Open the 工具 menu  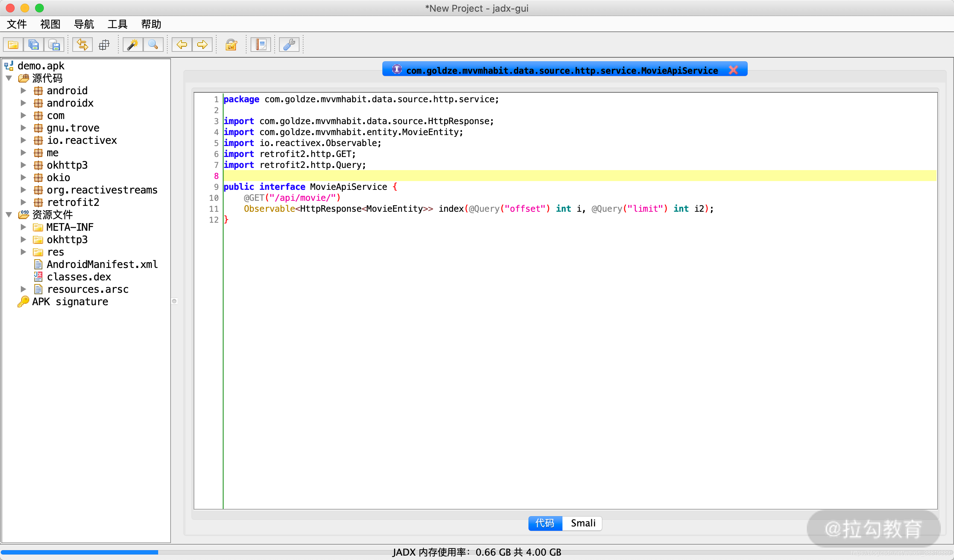(x=118, y=24)
